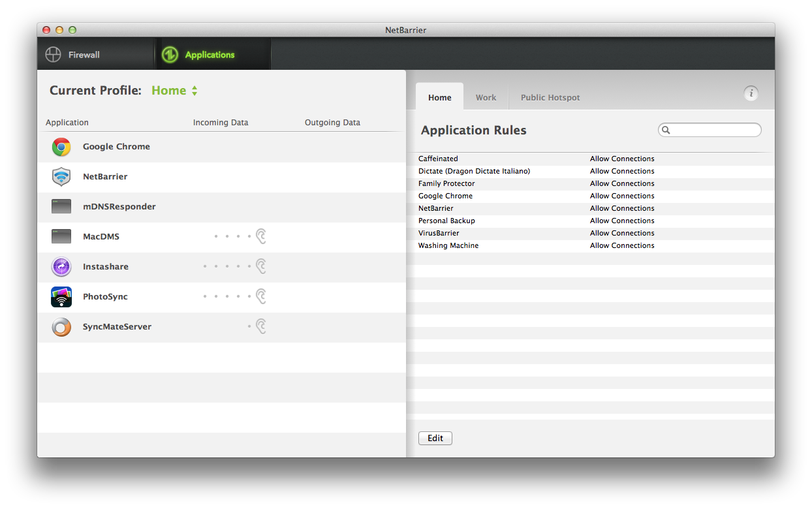
Task: Open the Current Profile Home dropdown
Action: (174, 91)
